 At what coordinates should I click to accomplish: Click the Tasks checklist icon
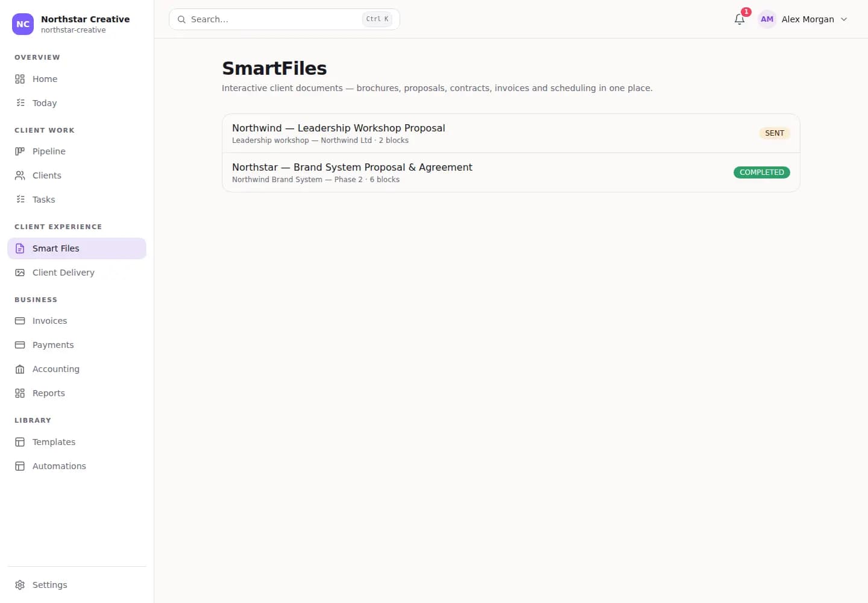tap(20, 200)
